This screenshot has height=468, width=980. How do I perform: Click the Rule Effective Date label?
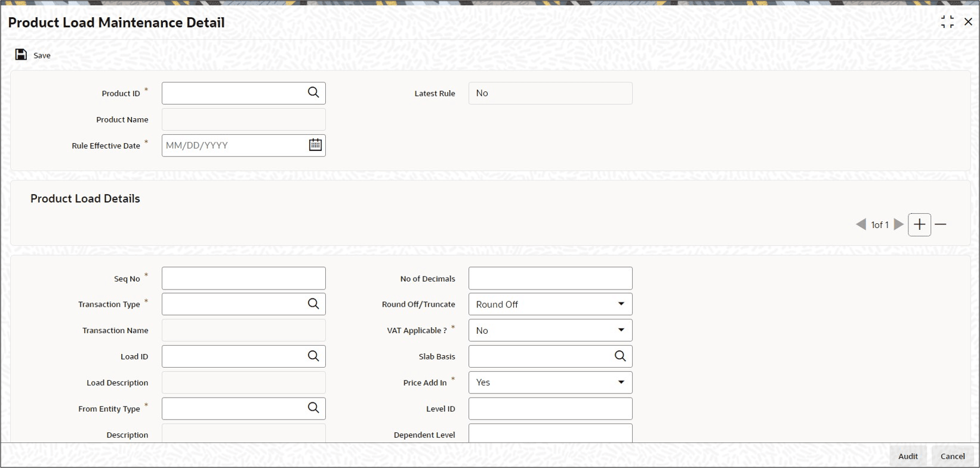(106, 146)
